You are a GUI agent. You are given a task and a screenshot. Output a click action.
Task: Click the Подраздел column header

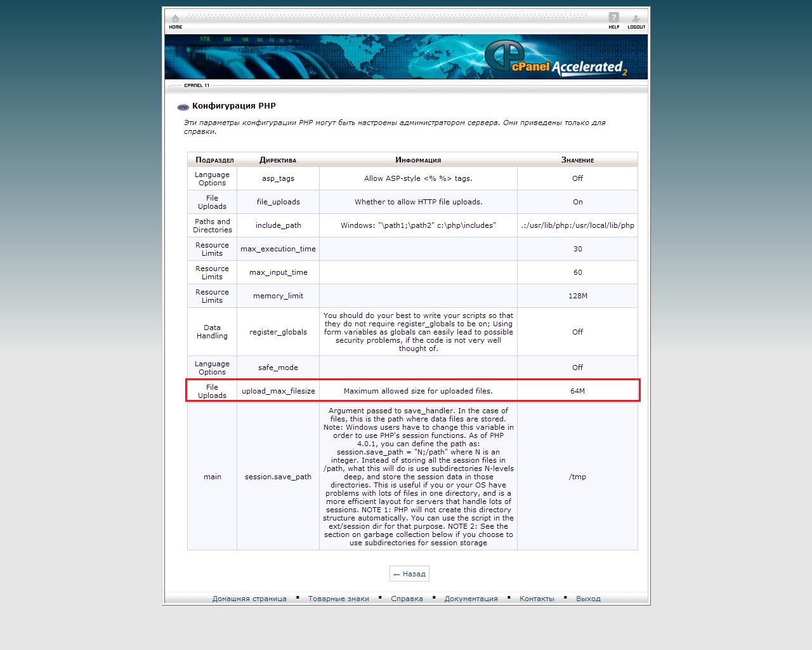tap(214, 160)
